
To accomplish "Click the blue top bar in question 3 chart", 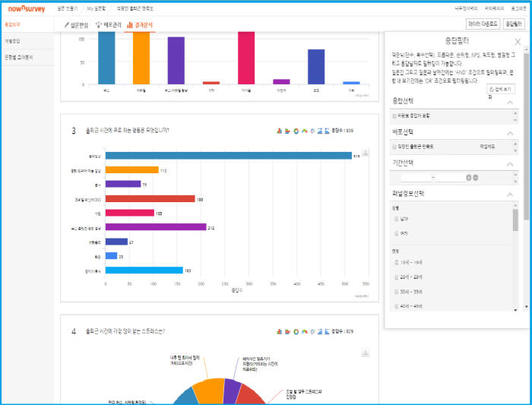I will tap(228, 156).
